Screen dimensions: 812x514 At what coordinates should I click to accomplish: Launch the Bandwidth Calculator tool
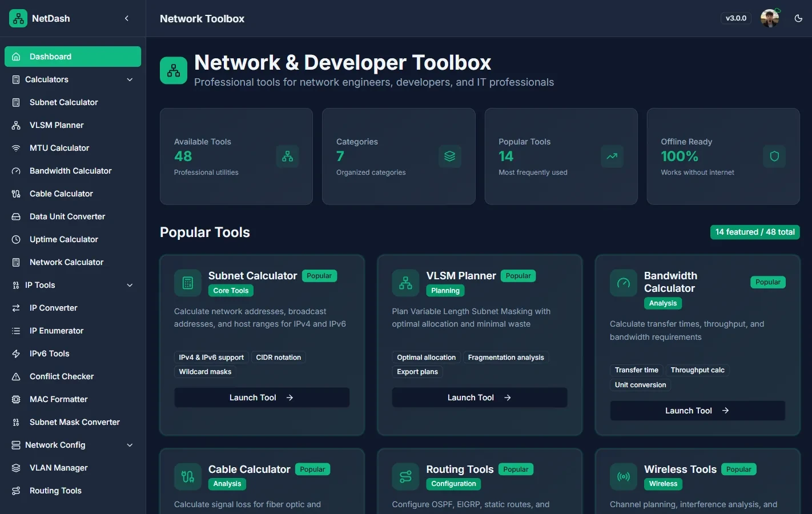pyautogui.click(x=697, y=411)
